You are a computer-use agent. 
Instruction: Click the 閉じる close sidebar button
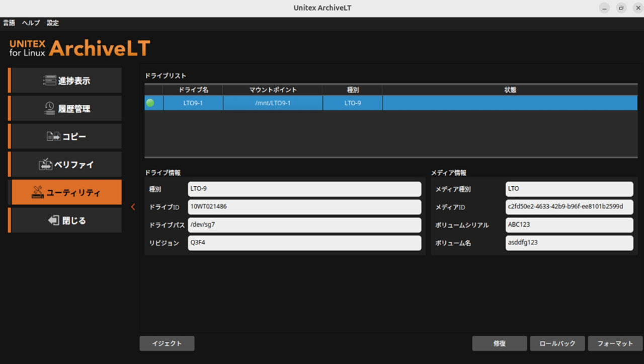[66, 221]
